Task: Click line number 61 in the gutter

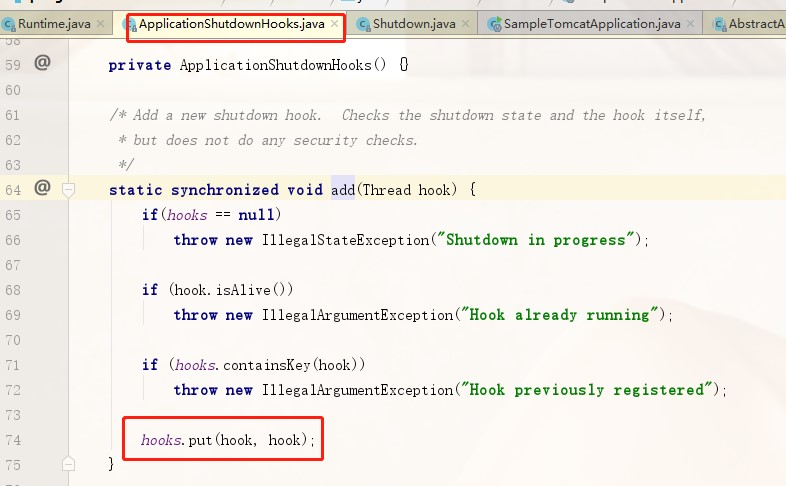Action: pyautogui.click(x=13, y=115)
